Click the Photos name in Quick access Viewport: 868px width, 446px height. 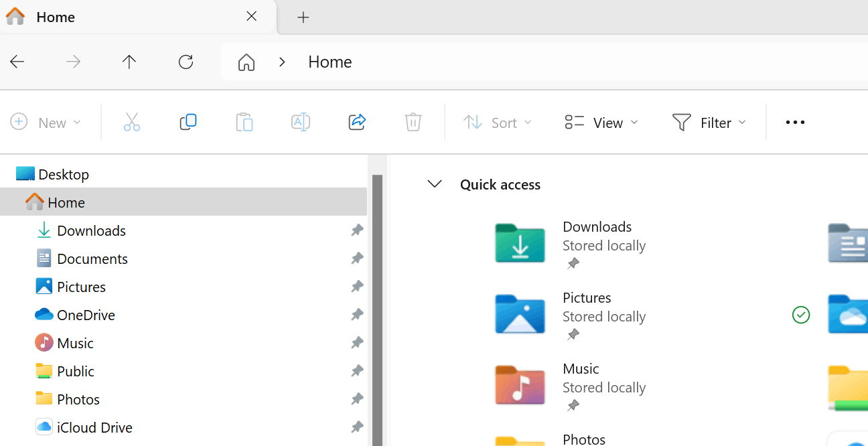[x=584, y=439]
